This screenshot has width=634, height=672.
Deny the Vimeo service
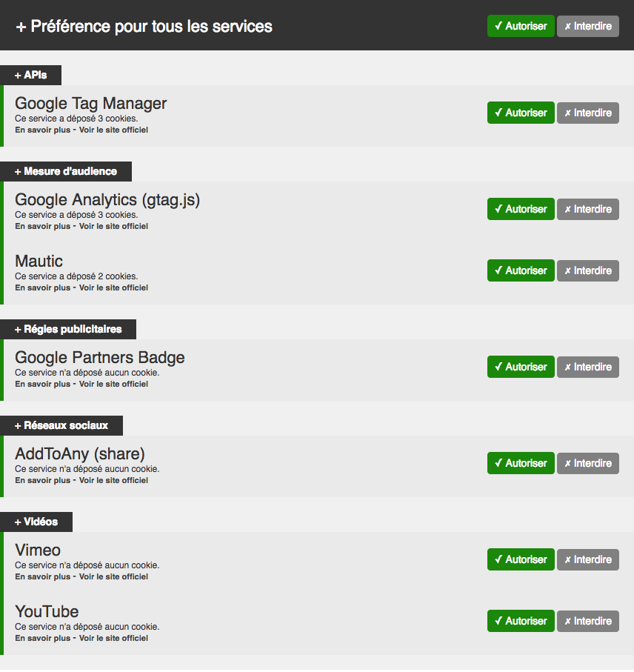click(588, 559)
